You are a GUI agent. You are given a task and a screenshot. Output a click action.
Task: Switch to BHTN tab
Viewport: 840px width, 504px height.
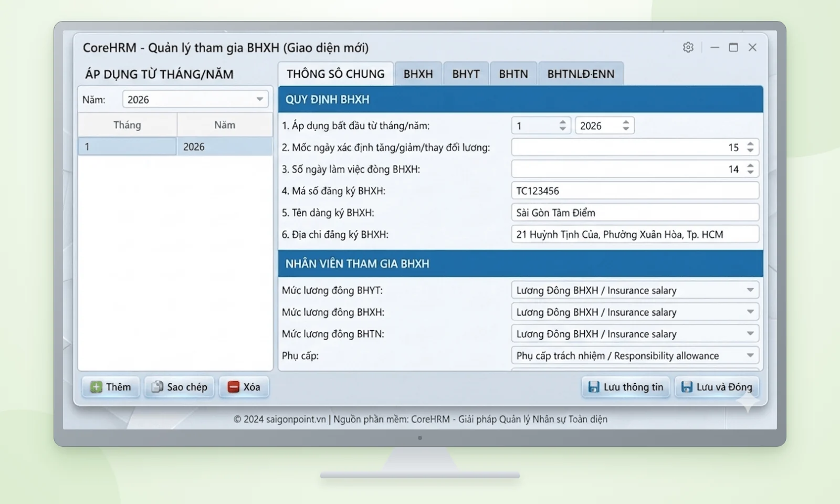(513, 74)
